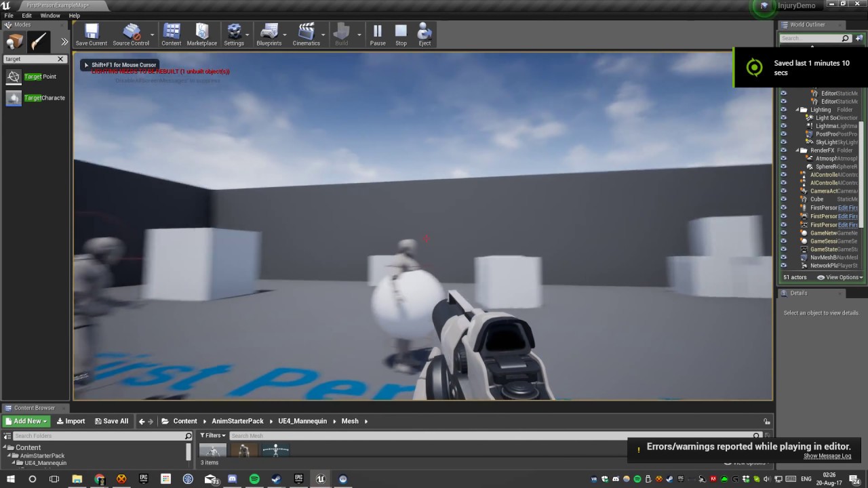Open Source Control toolbar icon

[x=131, y=35]
